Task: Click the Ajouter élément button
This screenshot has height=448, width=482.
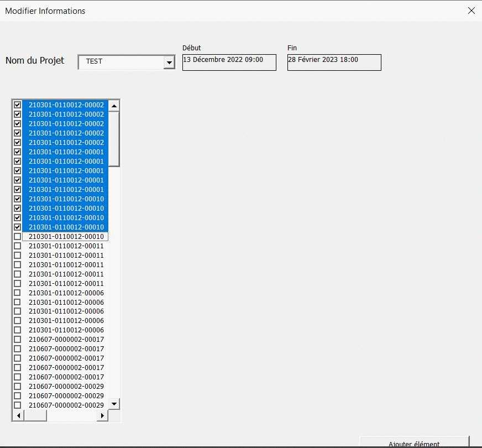Action: click(415, 442)
